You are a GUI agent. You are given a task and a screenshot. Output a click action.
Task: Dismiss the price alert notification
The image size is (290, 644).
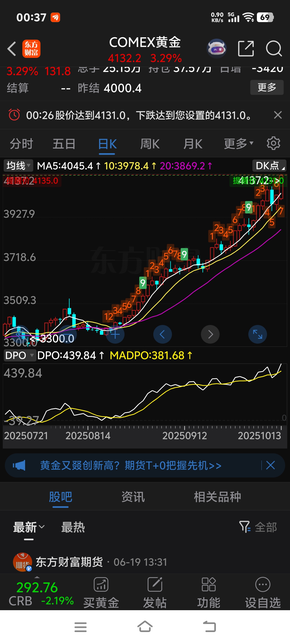tap(278, 115)
